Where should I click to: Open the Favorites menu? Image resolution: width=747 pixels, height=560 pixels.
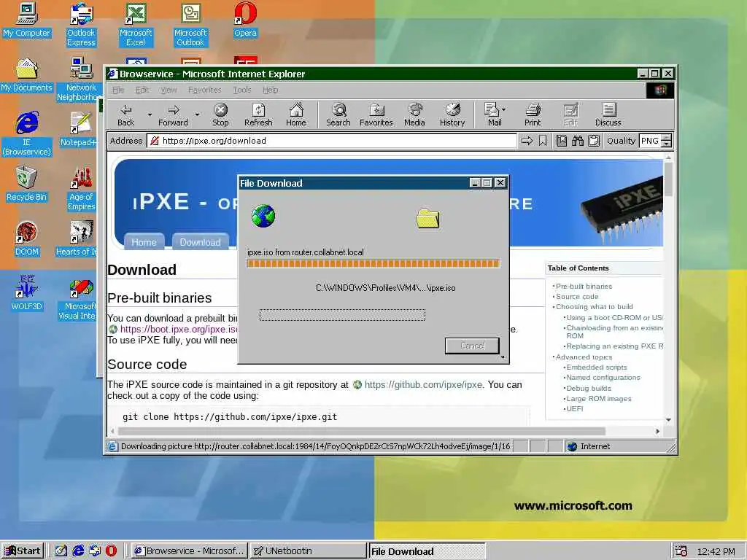point(204,90)
